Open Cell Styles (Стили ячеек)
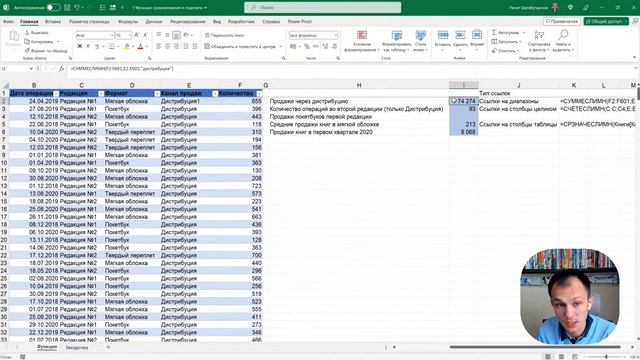The image size is (640, 360). 420,41
